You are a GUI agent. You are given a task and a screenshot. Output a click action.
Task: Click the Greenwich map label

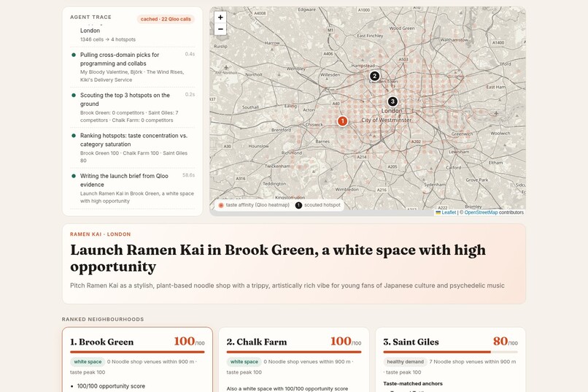click(462, 134)
